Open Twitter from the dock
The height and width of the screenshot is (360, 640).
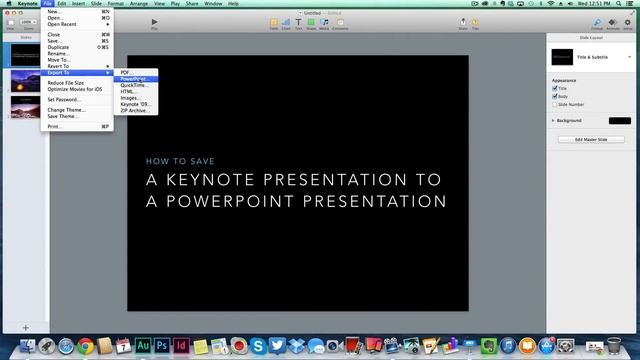point(277,346)
